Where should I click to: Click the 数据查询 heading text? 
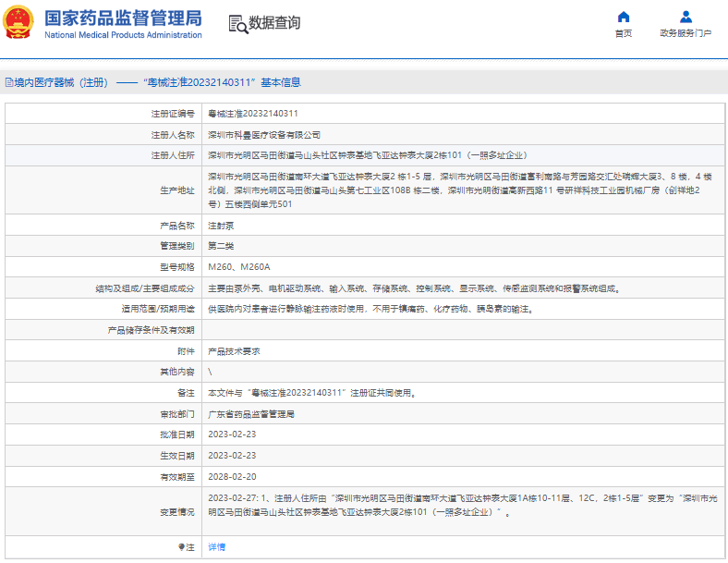[x=274, y=22]
